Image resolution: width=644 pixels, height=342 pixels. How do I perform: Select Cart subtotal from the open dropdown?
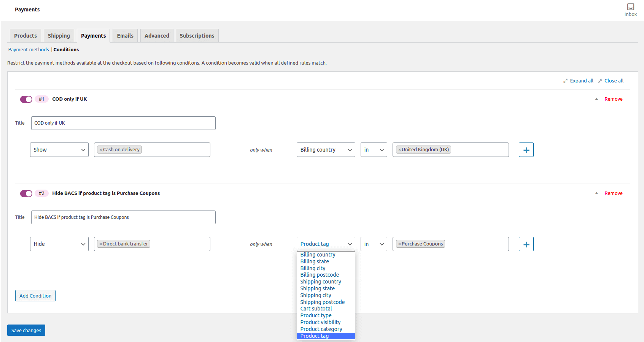click(316, 308)
